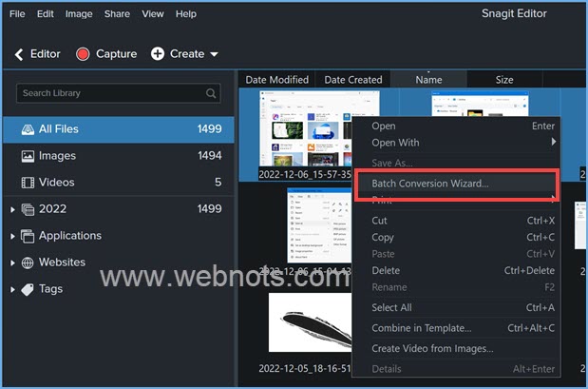
Task: Click the magnifier icon in Search Library
Action: click(x=211, y=93)
